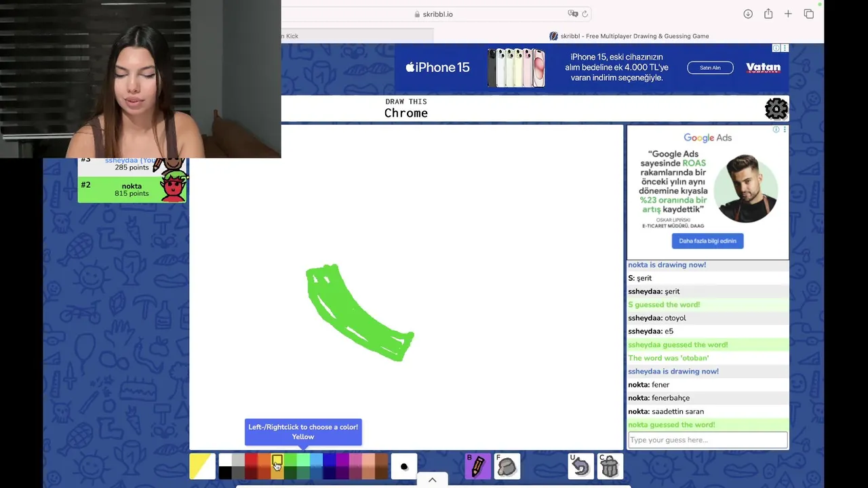Open Google Ads panel options dots

(x=785, y=129)
